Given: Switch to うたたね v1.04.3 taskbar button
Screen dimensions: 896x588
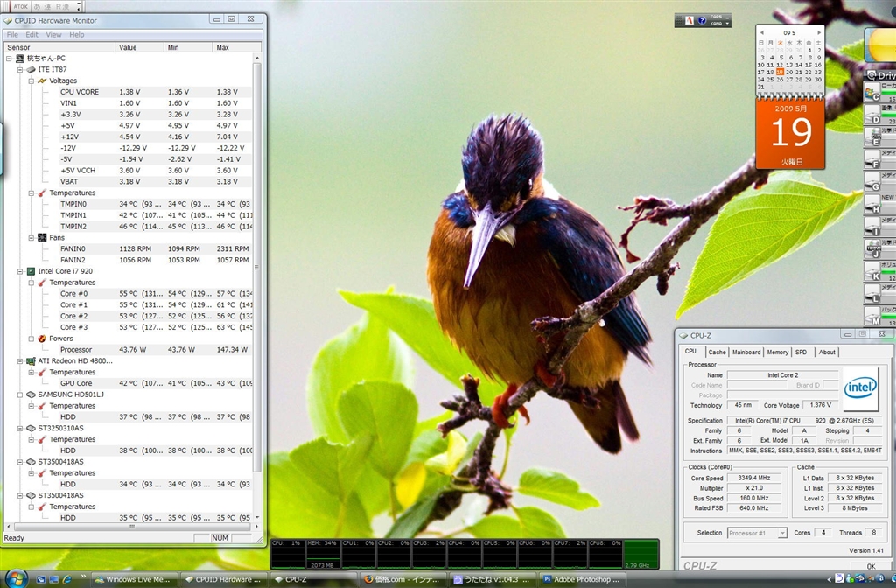Looking at the screenshot, I should (x=493, y=579).
